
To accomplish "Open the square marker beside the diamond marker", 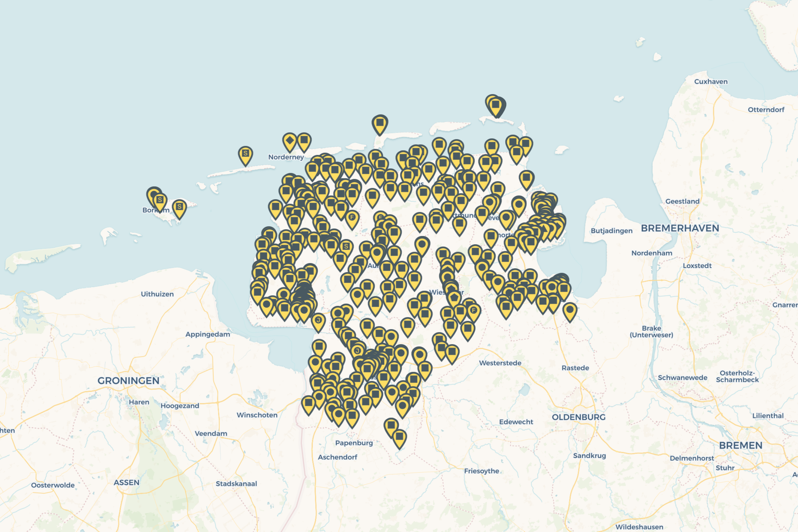I will pos(304,142).
